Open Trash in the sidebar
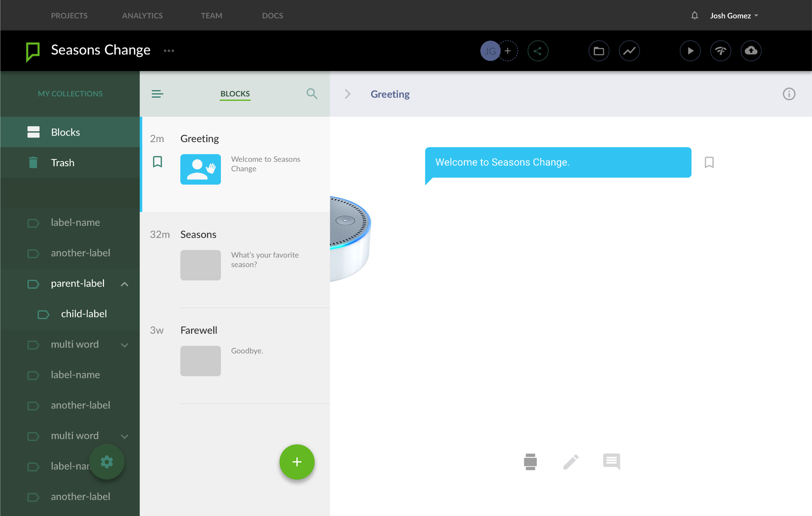The width and height of the screenshot is (812, 516). [x=62, y=163]
